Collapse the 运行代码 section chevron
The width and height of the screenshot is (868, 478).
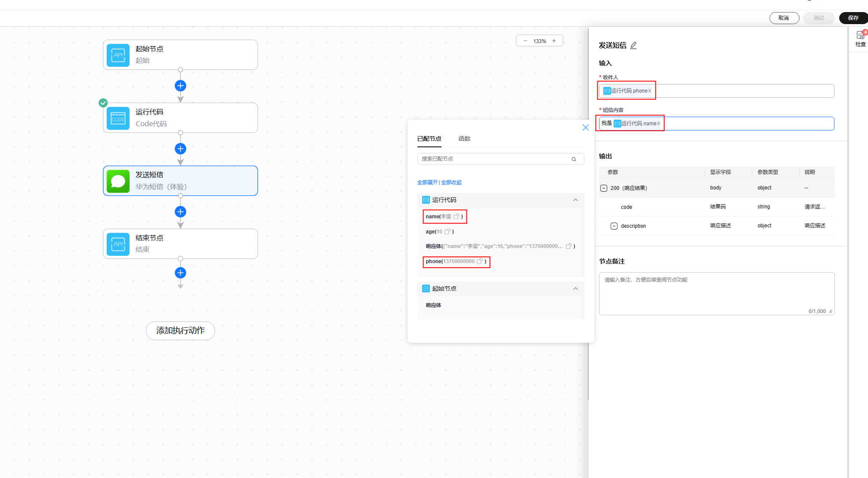(x=575, y=200)
